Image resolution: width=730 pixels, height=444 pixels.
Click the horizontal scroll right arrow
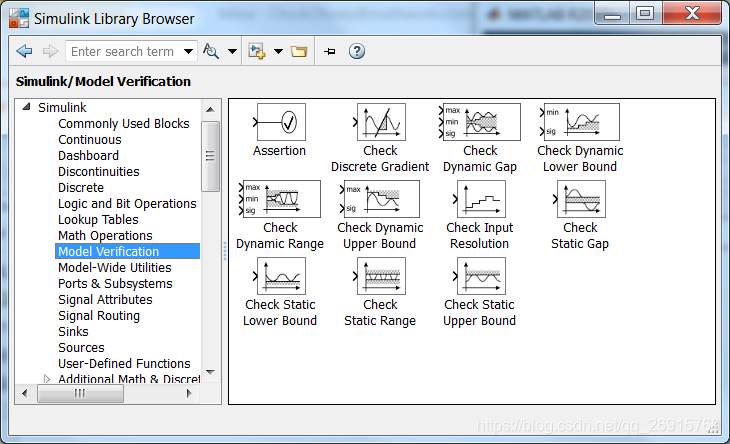click(189, 393)
